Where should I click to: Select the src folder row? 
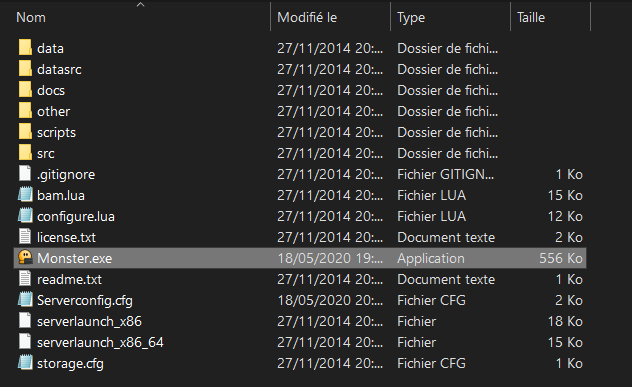(301, 153)
